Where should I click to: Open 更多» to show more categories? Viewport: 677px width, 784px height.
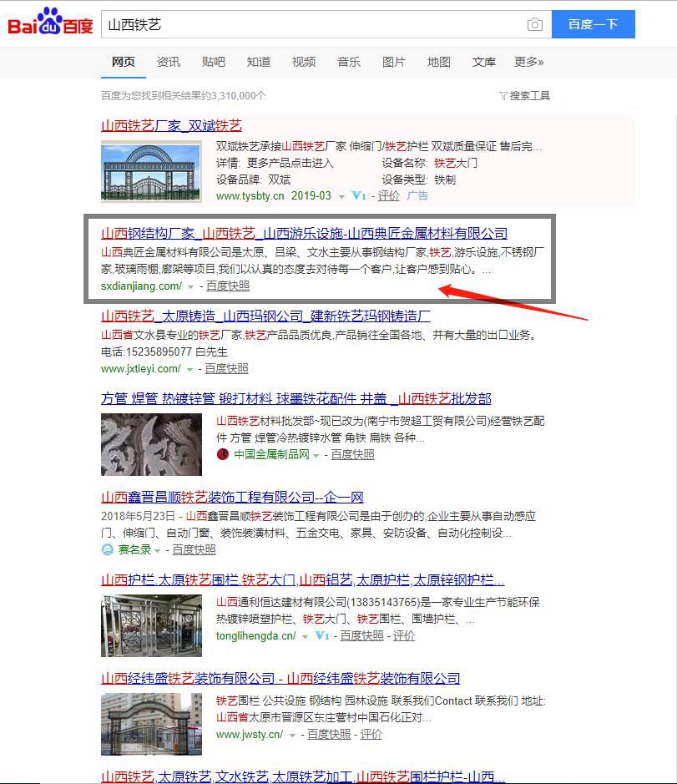pos(529,62)
